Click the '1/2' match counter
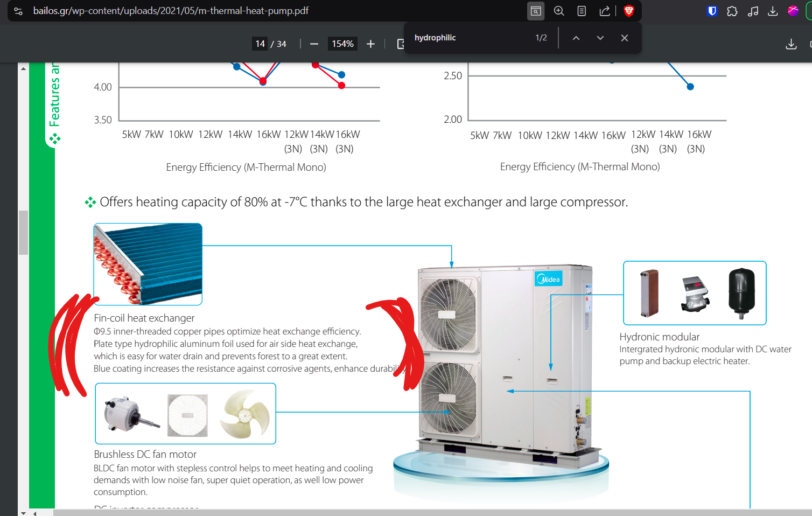The height and width of the screenshot is (516, 812). [541, 38]
